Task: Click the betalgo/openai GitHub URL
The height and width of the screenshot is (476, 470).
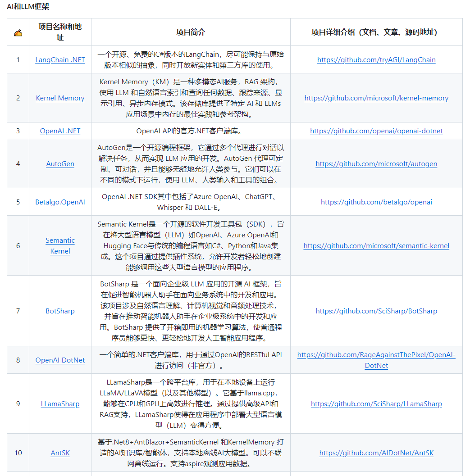Action: pyautogui.click(x=376, y=202)
